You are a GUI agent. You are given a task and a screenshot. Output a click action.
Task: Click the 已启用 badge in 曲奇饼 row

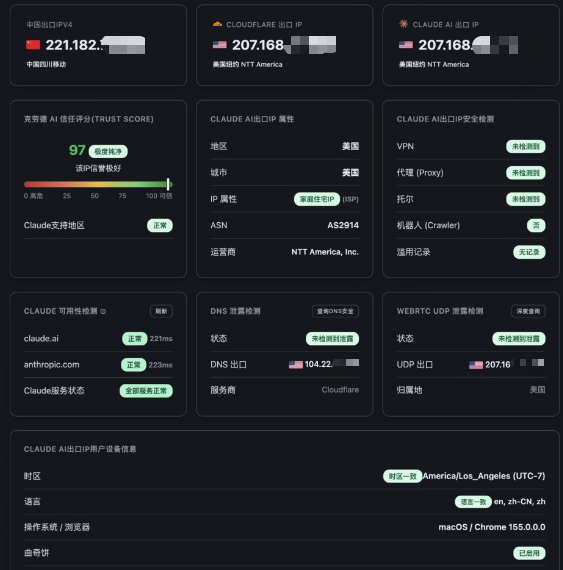coord(529,553)
